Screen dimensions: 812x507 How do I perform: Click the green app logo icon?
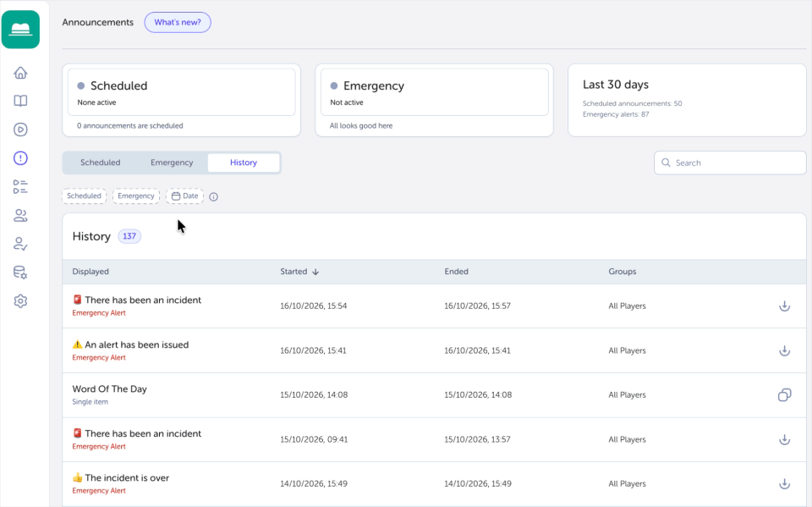click(20, 30)
